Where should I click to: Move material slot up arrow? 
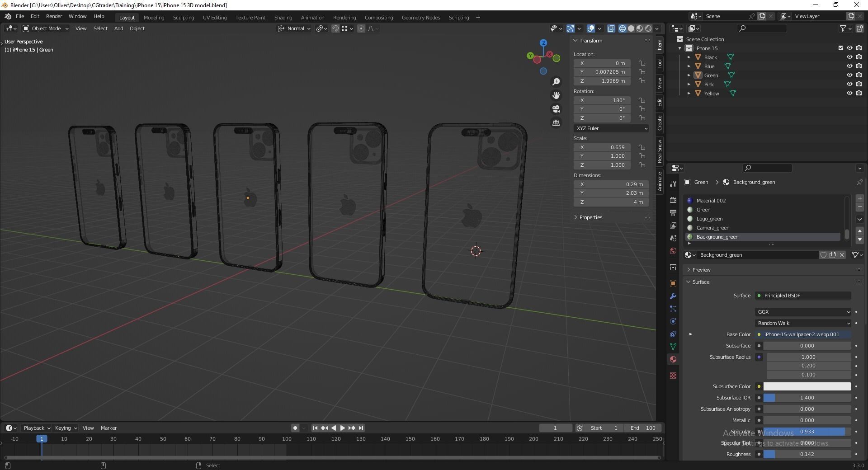(x=860, y=231)
